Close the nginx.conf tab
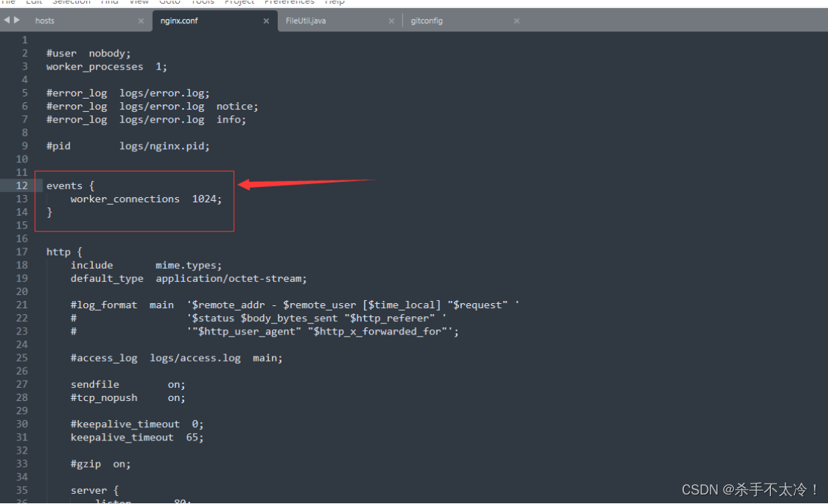Viewport: 828px width, 504px height. (266, 21)
